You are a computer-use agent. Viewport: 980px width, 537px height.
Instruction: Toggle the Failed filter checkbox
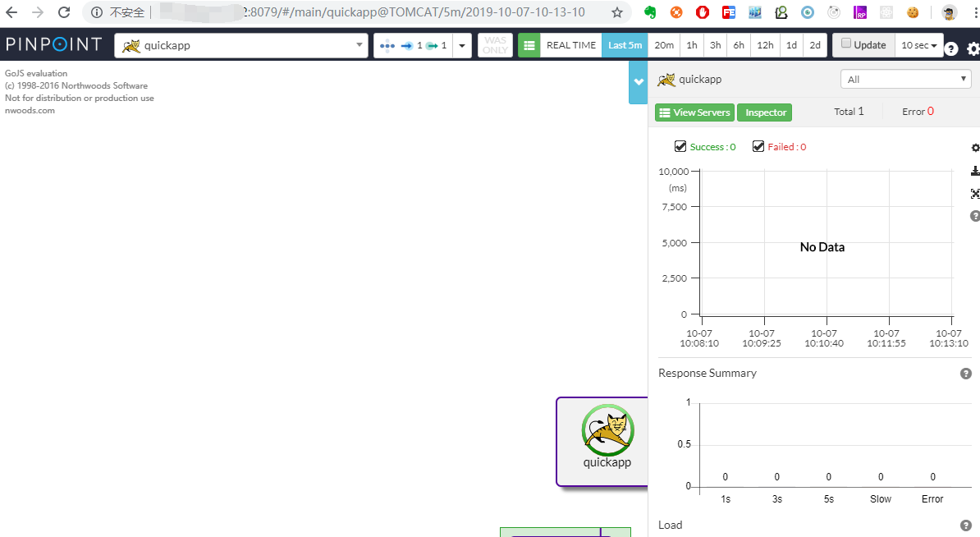click(x=758, y=146)
